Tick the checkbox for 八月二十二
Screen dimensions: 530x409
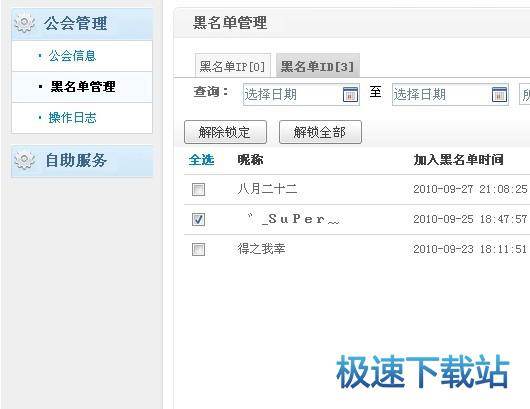tap(198, 189)
